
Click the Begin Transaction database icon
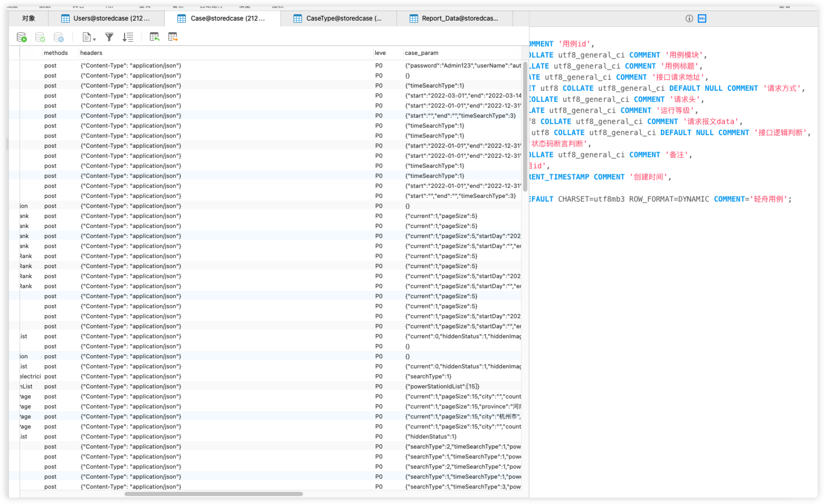(x=22, y=37)
